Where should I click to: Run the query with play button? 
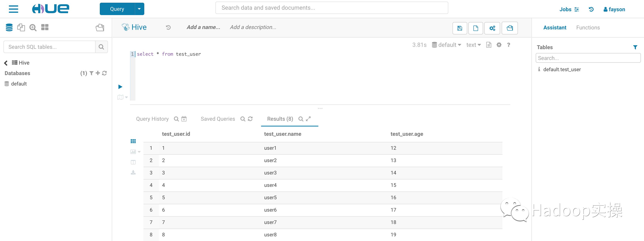[x=120, y=87]
